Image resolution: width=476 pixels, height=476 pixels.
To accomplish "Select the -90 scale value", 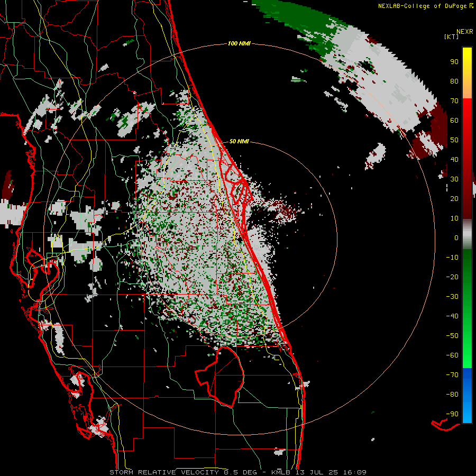I will tap(452, 414).
